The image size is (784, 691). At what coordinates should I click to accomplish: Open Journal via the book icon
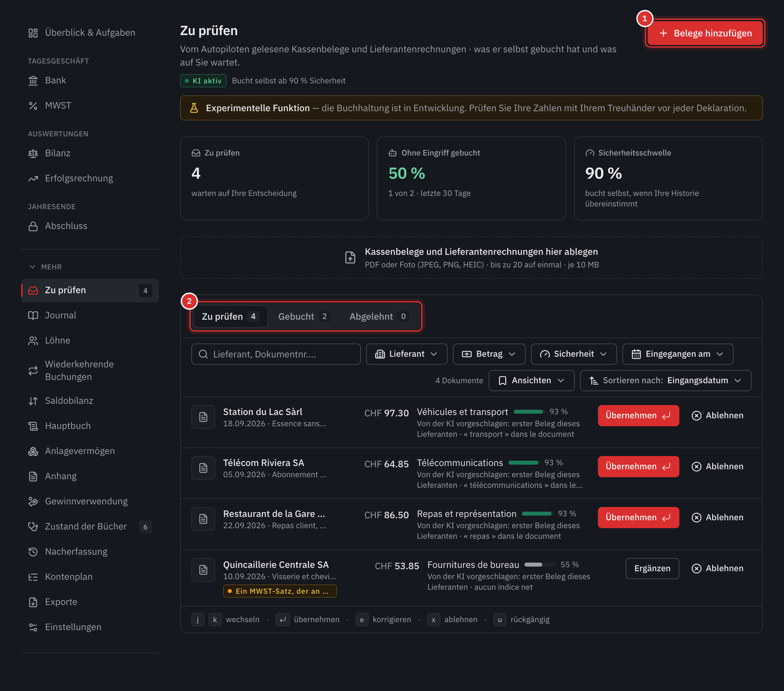coord(33,315)
